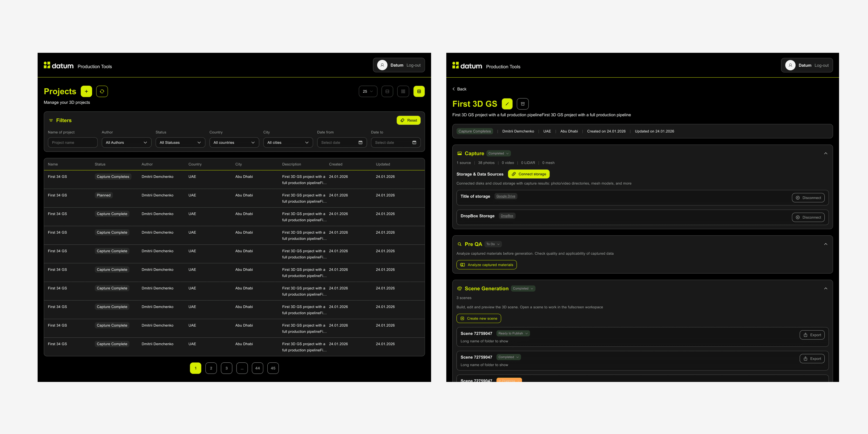Image resolution: width=868 pixels, height=434 pixels.
Task: Click the refresh projects icon
Action: tap(102, 91)
